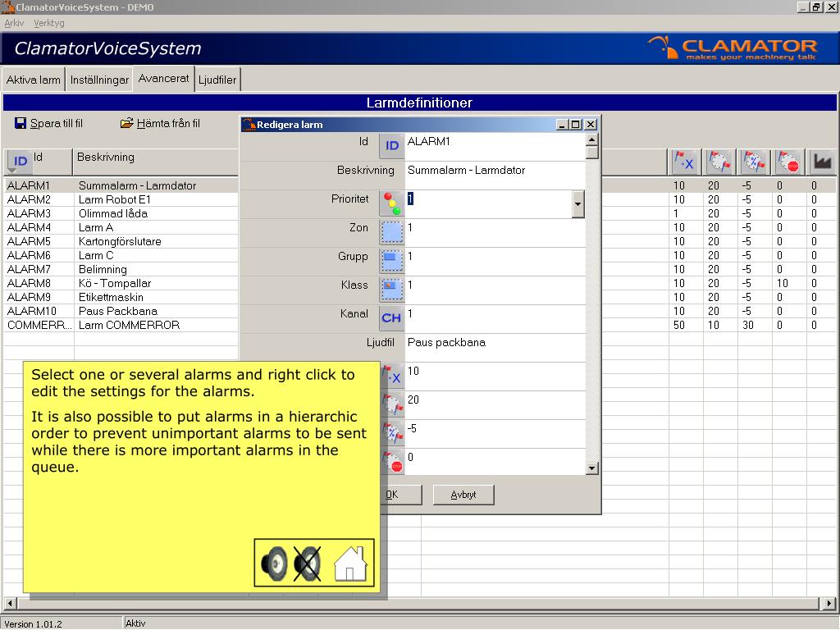Viewport: 840px width, 630px height.
Task: Maximize the Redigera larm dialog
Action: click(576, 125)
